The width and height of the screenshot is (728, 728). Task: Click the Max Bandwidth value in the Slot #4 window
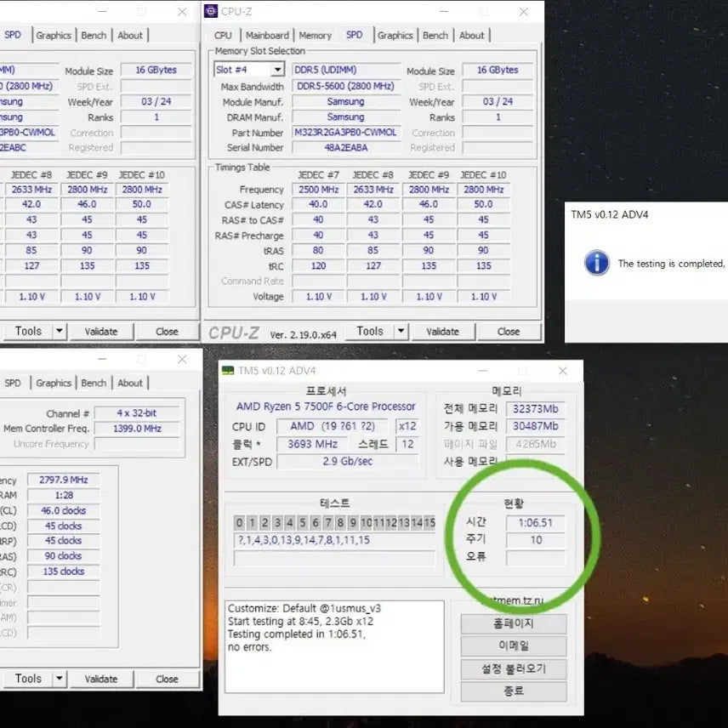pyautogui.click(x=346, y=86)
